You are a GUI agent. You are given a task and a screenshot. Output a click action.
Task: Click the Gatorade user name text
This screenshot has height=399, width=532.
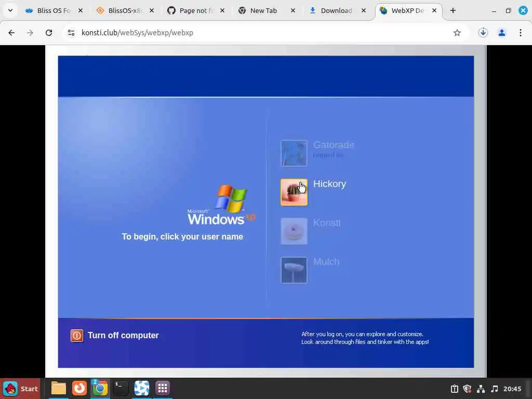[x=334, y=145]
